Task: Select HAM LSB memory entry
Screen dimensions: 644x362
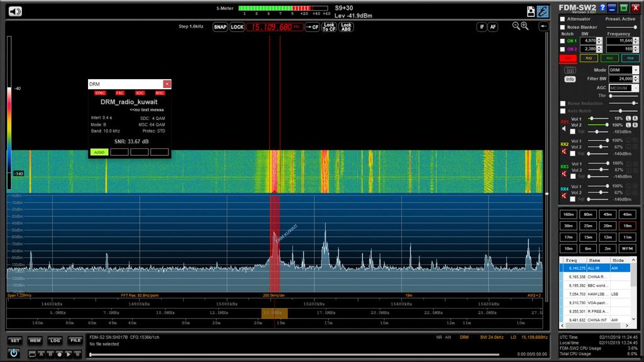Action: click(595, 294)
